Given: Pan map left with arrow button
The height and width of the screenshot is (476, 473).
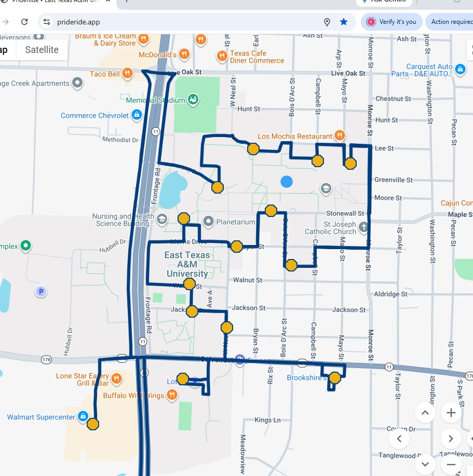Looking at the screenshot, I should (x=399, y=438).
